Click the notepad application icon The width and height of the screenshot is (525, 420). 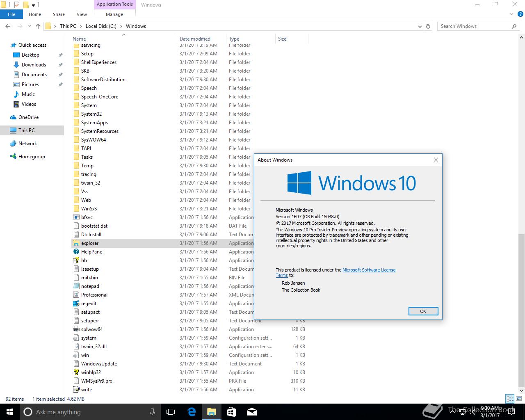click(x=76, y=286)
